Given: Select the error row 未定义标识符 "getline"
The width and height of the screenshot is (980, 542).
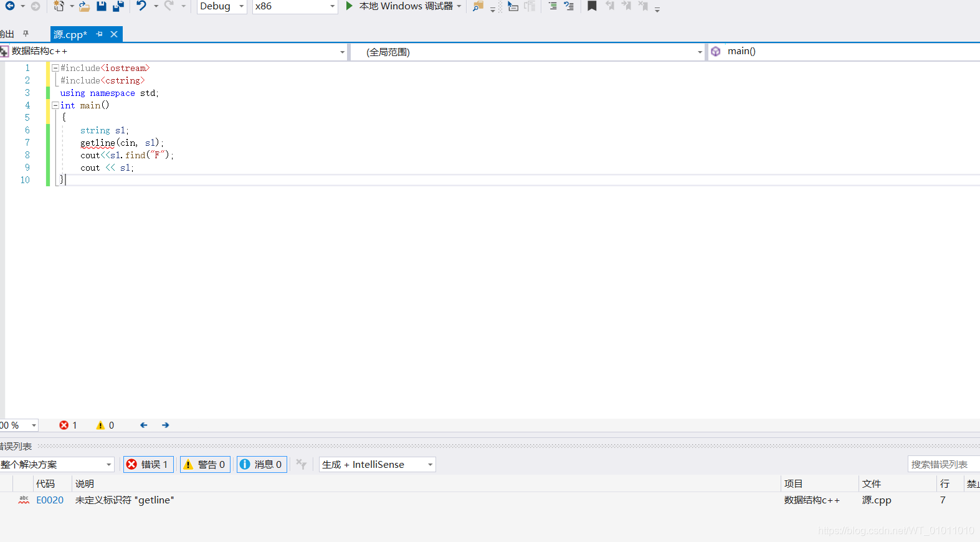Looking at the screenshot, I should pyautogui.click(x=490, y=500).
